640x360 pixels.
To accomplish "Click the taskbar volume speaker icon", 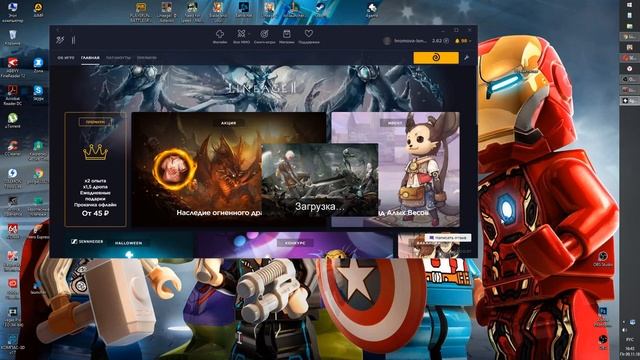I will point(625,330).
